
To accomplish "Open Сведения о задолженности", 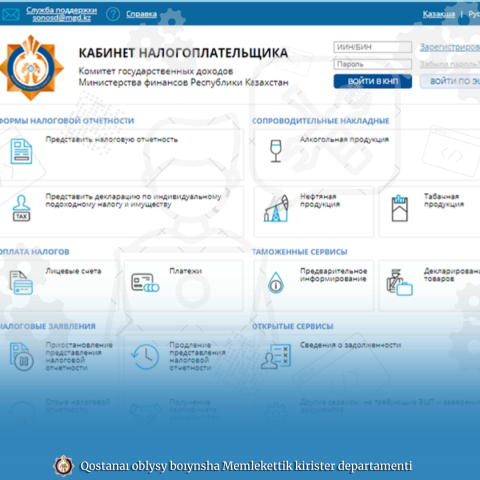I will coord(350,345).
